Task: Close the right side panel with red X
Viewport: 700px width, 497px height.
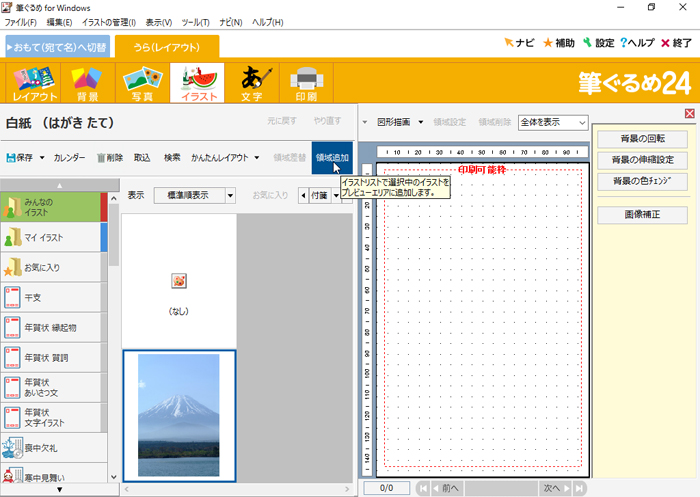Action: click(690, 114)
